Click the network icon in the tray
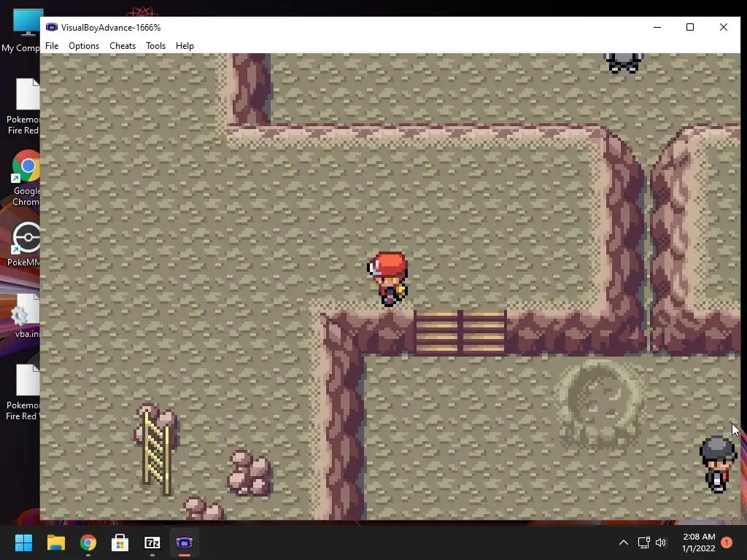Viewport: 747px width, 560px height. click(x=643, y=542)
